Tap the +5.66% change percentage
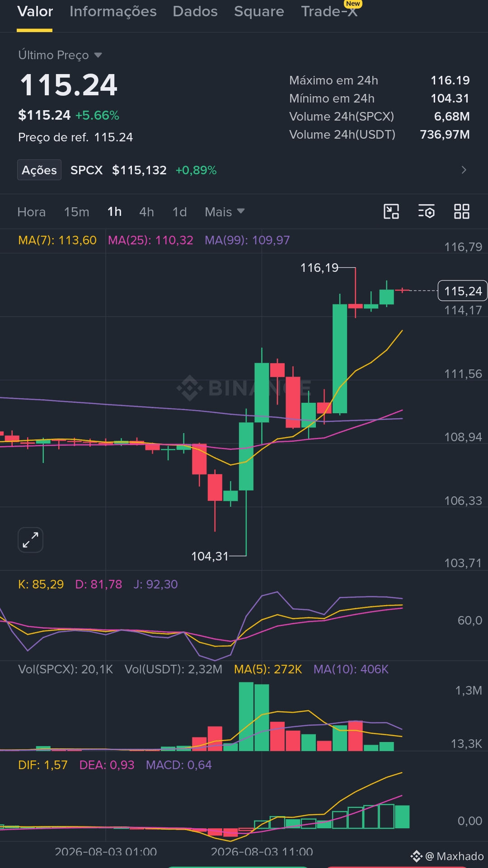Screen dimensions: 488x868 pyautogui.click(x=97, y=115)
